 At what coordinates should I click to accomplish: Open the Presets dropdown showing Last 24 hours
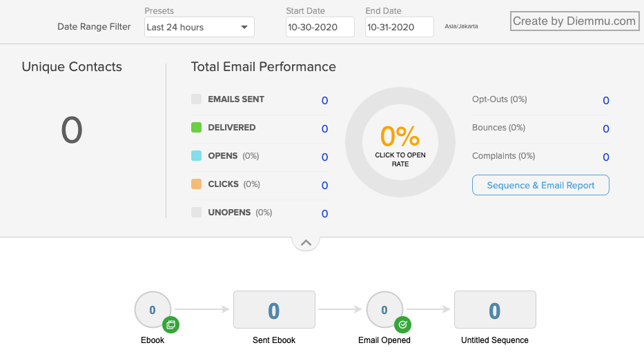(x=199, y=27)
